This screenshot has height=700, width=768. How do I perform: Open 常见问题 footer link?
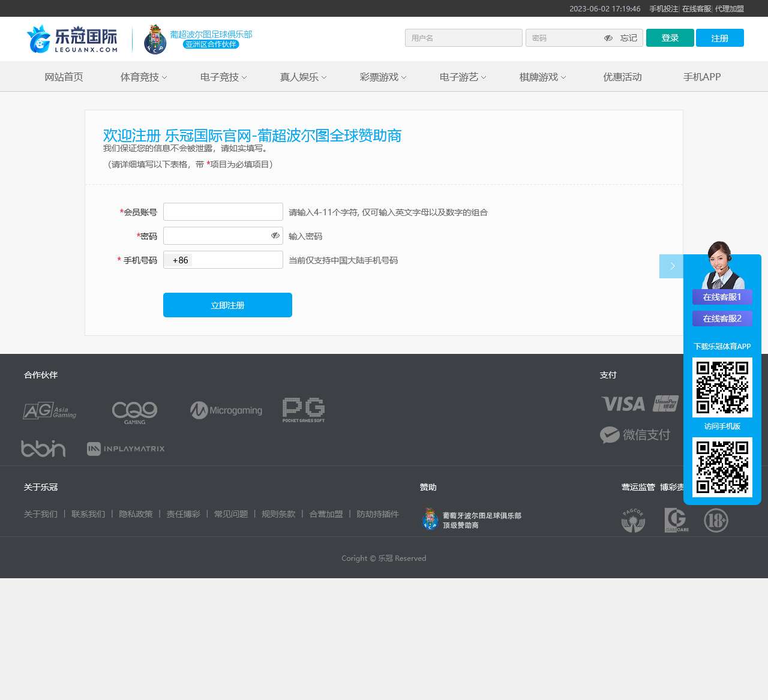231,514
